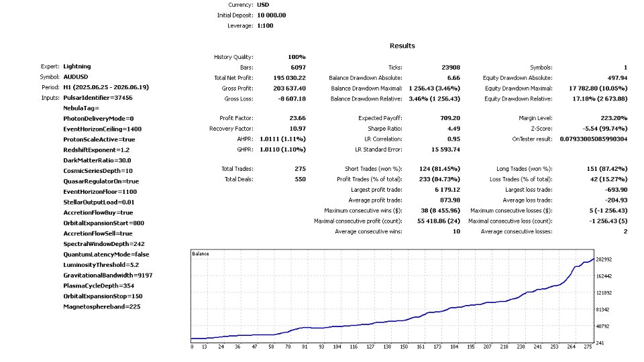The image size is (644, 362).
Task: Click the Sharpe Ratio value 4.49
Action: pos(453,129)
